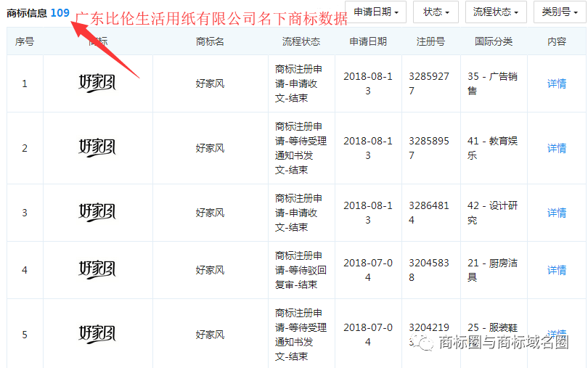Click sequence number 2
The height and width of the screenshot is (368, 588).
(25, 148)
